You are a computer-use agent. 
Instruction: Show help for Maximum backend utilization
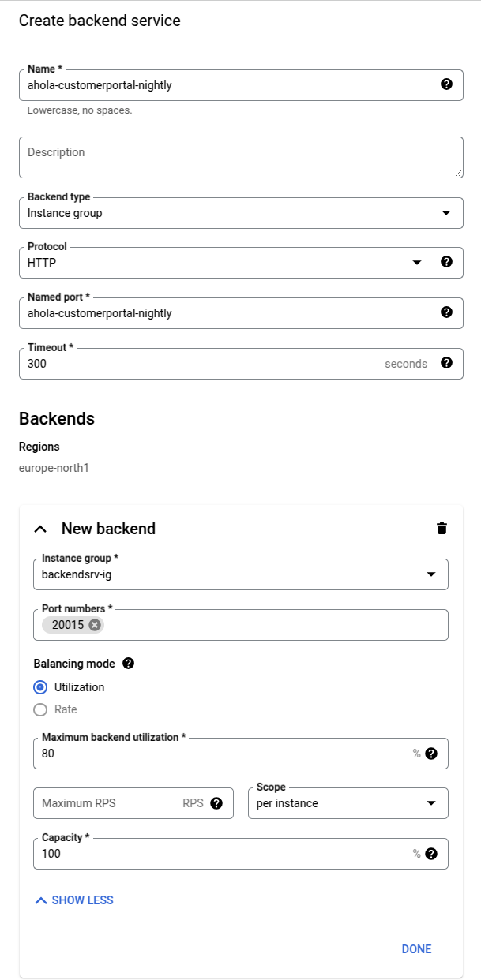[431, 754]
